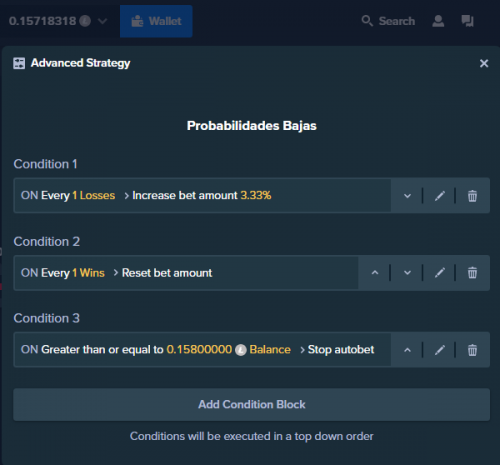Delete Condition 1 with trash icon
The image size is (500, 465).
coord(472,196)
